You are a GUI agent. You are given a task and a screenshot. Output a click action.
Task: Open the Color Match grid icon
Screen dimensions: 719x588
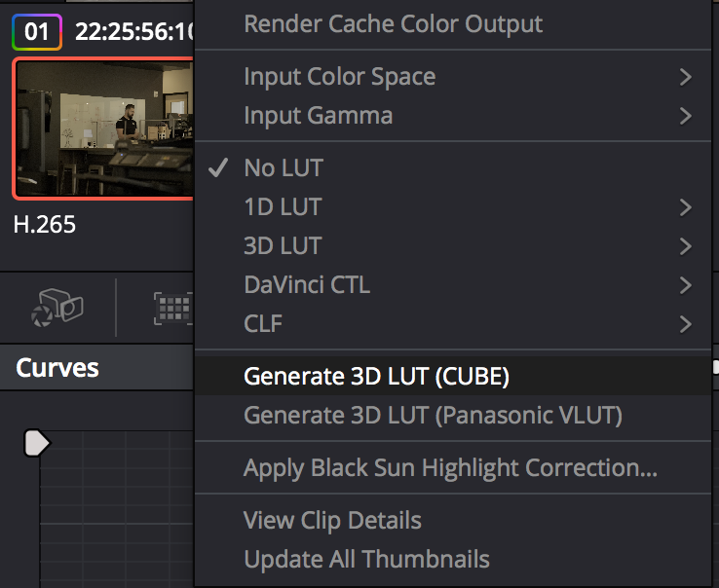point(173,308)
